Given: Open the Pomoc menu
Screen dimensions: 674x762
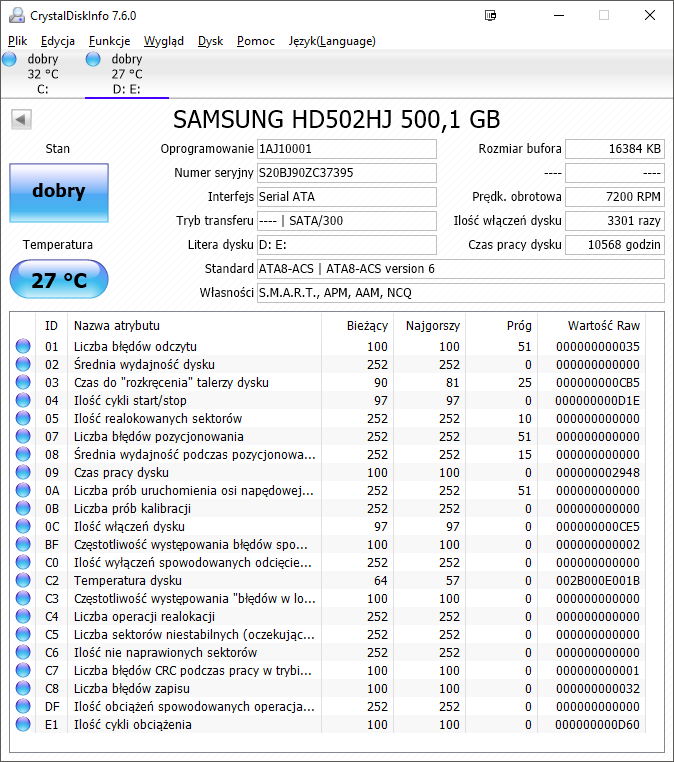Looking at the screenshot, I should click(x=256, y=41).
